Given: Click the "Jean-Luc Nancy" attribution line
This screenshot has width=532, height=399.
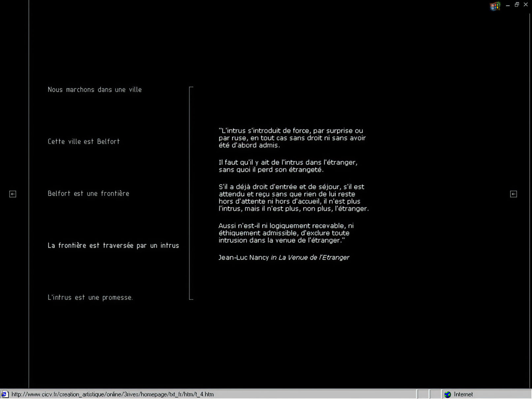Looking at the screenshot, I should [x=283, y=257].
